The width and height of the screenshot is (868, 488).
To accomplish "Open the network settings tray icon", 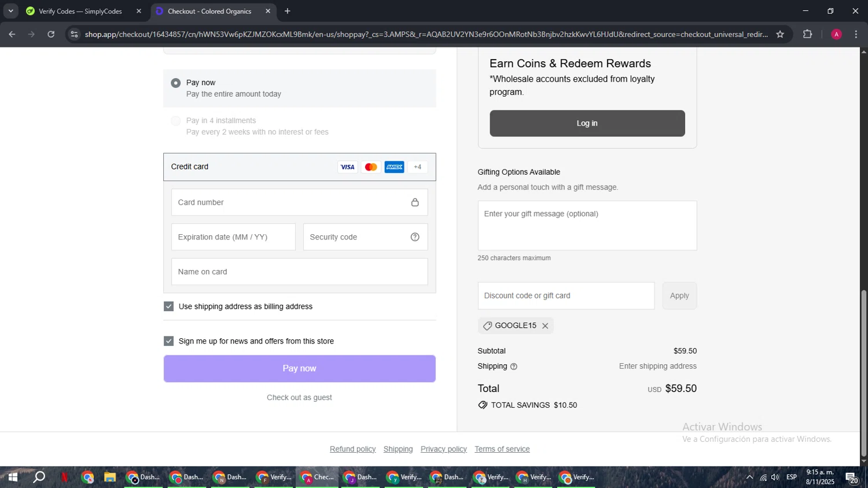I will (763, 478).
